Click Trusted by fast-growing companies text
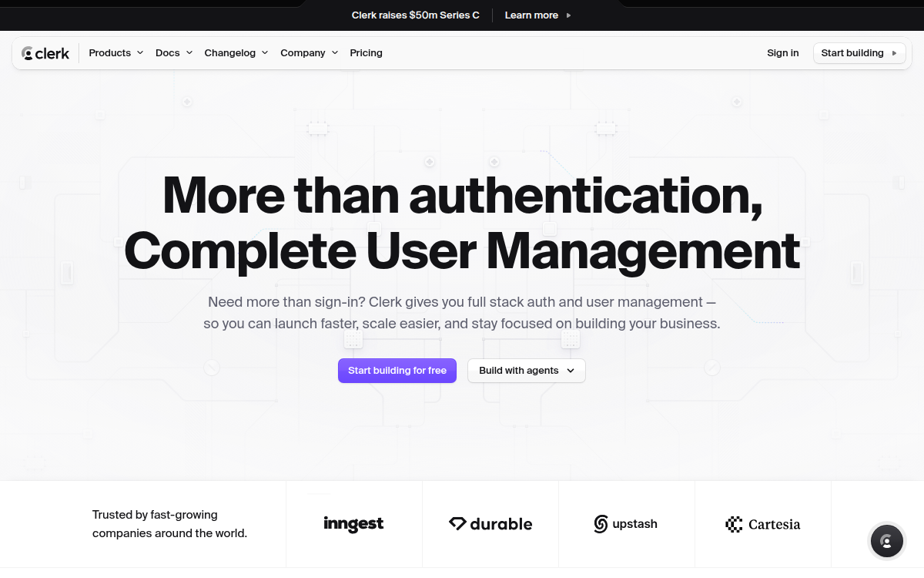This screenshot has width=924, height=578. click(169, 524)
